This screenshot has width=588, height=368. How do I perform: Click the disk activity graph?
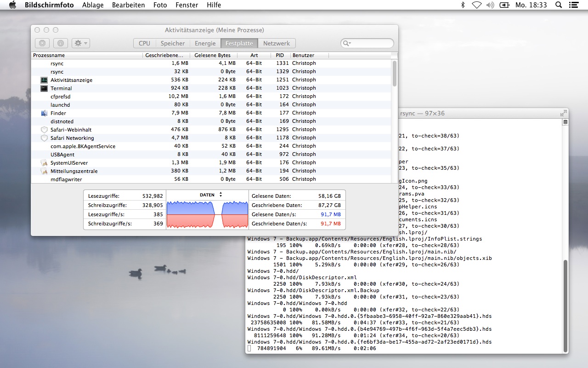tap(207, 214)
